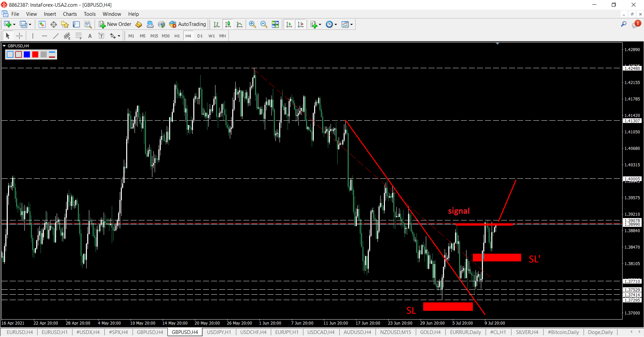Screen dimensions: 644x337
Task: Switch to the USDJPY,H1 chart tab
Action: 219,332
